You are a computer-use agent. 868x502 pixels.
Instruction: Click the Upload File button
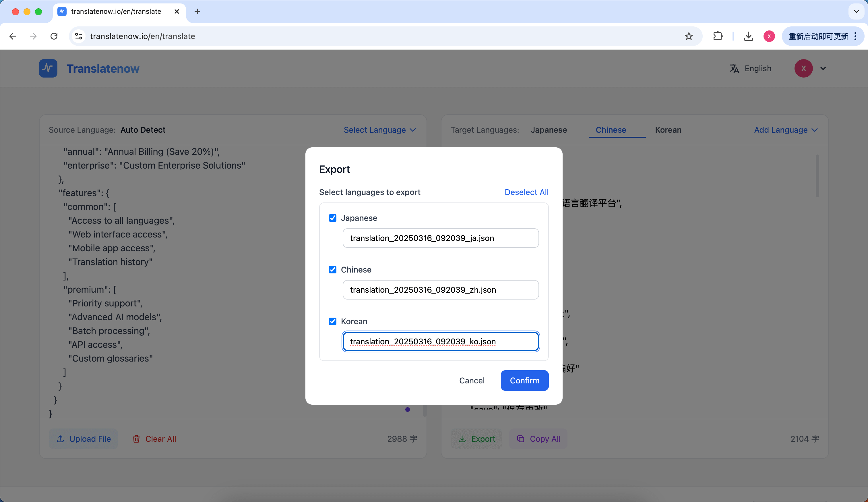coord(83,439)
